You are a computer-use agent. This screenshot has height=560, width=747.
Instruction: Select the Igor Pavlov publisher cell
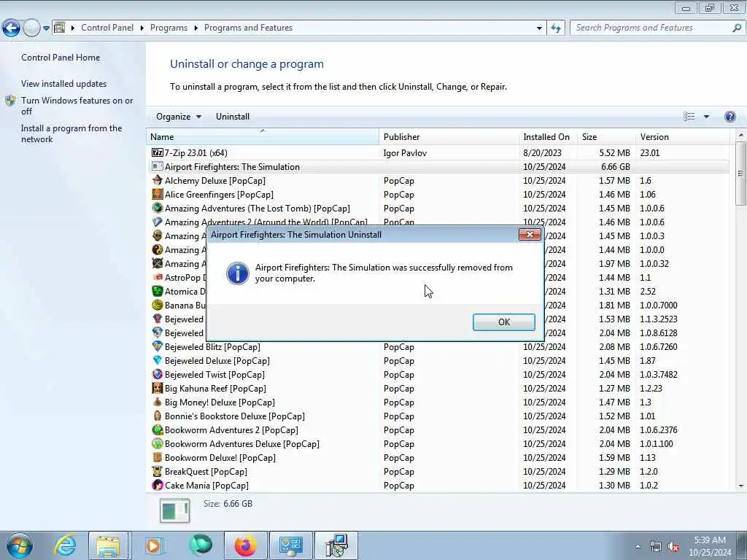coord(405,153)
